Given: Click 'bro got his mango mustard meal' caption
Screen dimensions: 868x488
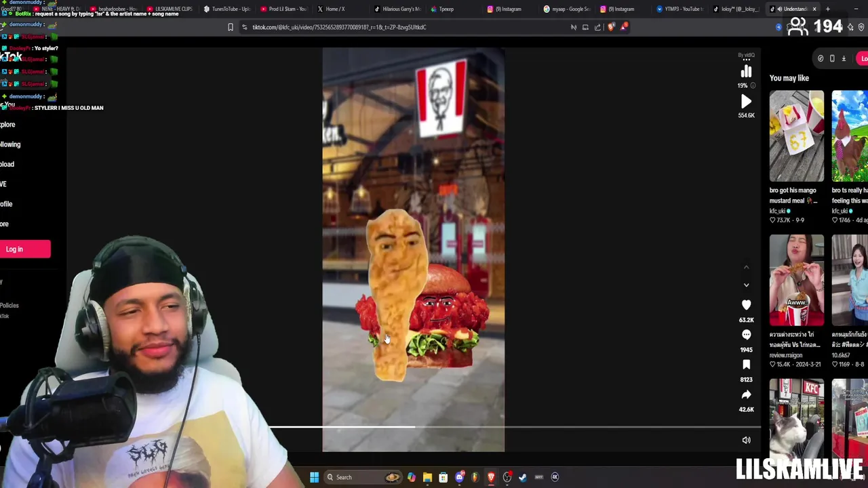Looking at the screenshot, I should click(793, 195).
